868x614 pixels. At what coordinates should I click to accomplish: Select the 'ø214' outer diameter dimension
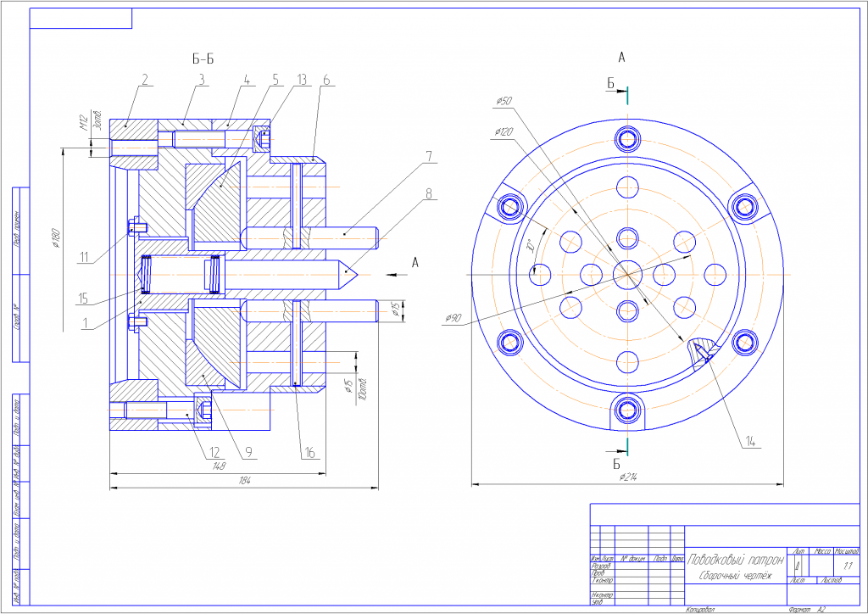pos(627,477)
